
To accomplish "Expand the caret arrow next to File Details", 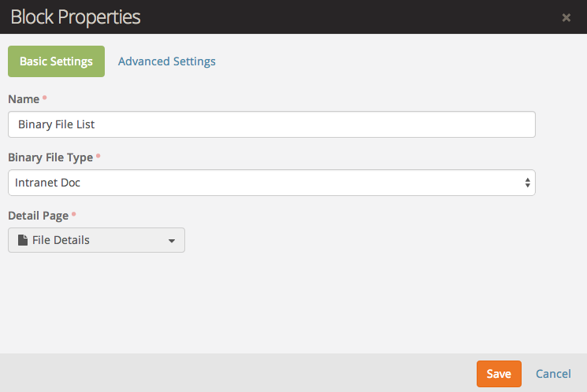I will point(172,241).
